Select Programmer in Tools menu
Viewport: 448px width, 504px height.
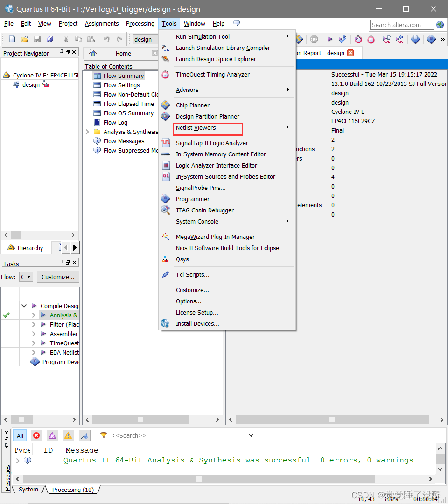point(227,199)
